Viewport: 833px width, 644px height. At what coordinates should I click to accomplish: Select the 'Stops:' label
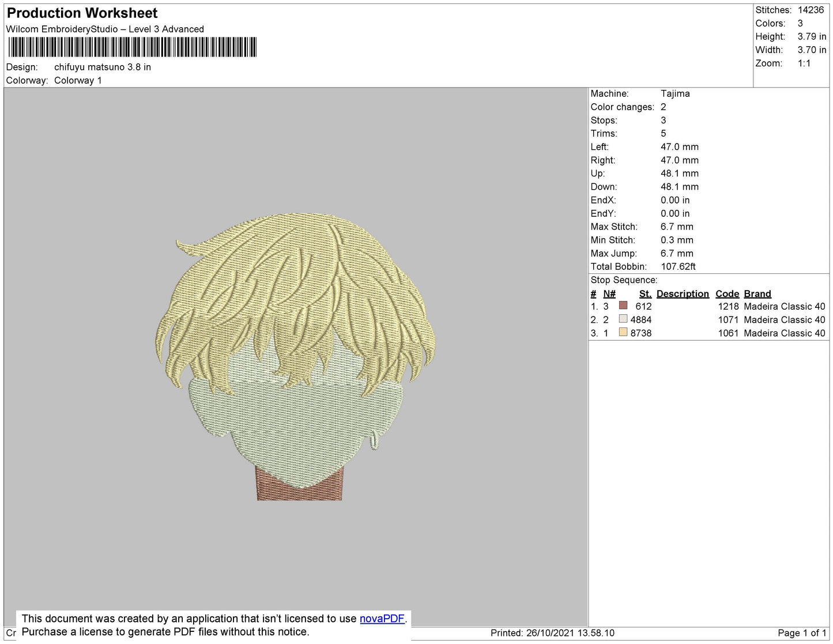604,120
